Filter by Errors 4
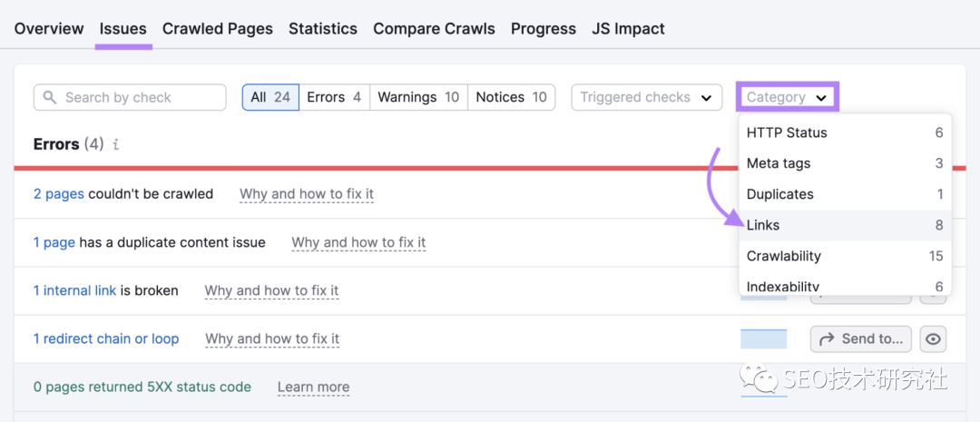980x422 pixels. point(334,97)
